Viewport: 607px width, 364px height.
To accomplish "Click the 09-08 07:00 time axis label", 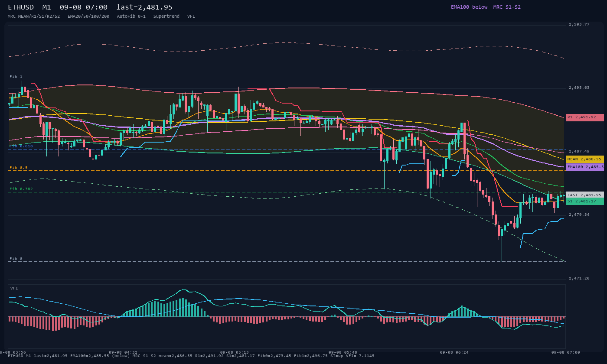I will [566, 352].
